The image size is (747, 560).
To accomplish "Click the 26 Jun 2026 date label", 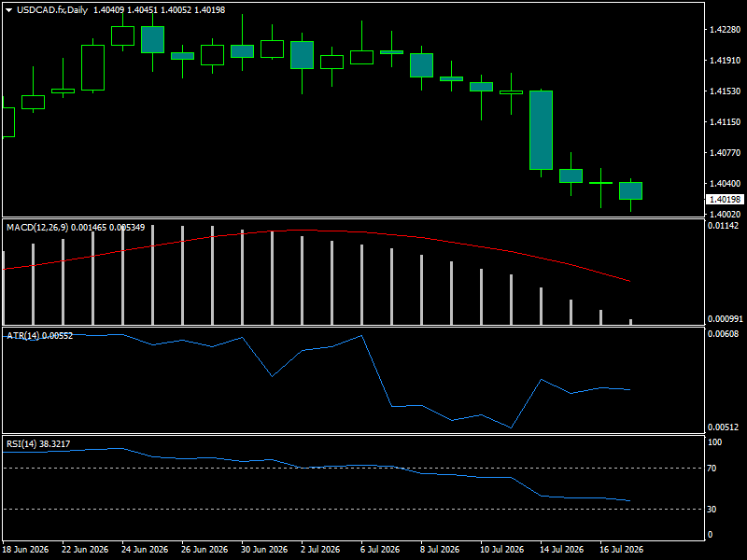I will [204, 550].
